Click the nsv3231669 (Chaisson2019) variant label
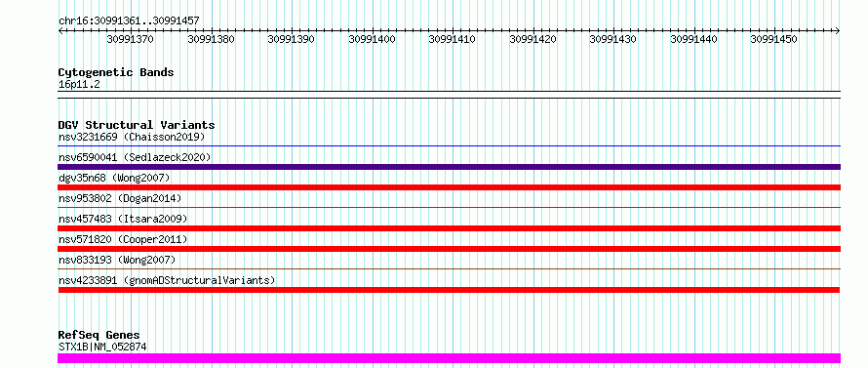The width and height of the screenshot is (868, 368). (x=132, y=137)
